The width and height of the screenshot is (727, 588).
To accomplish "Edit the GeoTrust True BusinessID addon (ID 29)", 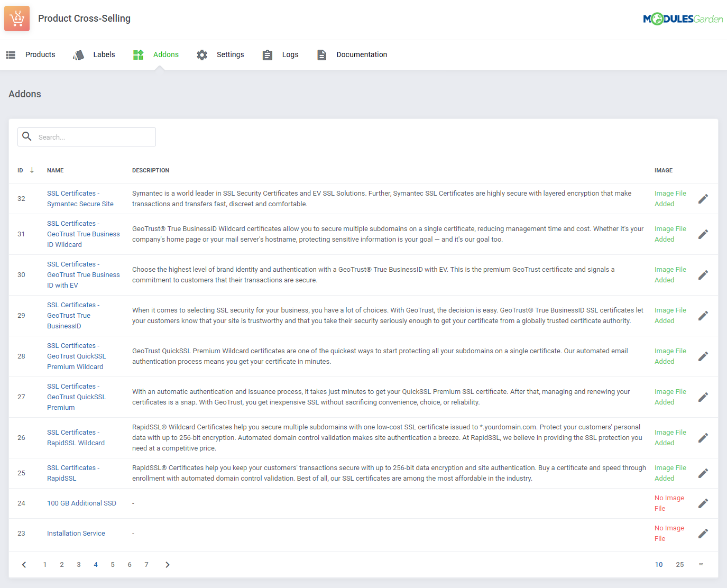I will [703, 316].
